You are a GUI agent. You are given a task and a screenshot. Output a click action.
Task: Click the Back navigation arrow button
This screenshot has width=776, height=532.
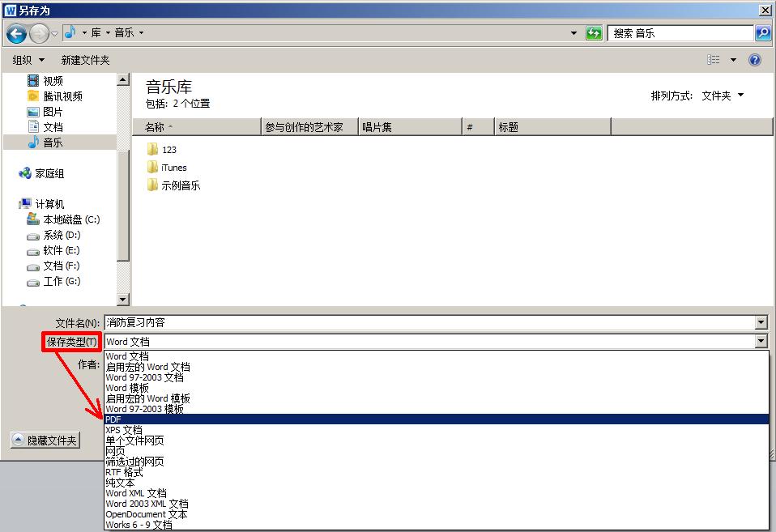16,33
